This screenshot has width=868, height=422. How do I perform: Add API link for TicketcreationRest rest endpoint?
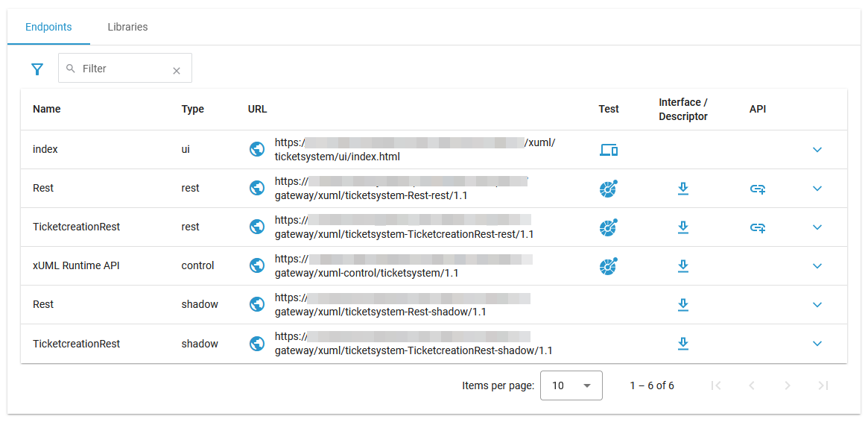[x=757, y=227]
